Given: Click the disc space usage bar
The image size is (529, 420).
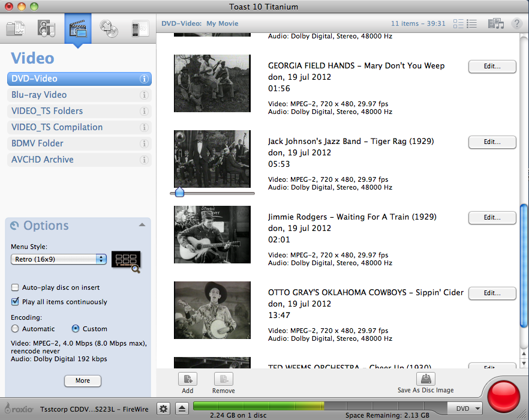Looking at the screenshot, I should 320,406.
